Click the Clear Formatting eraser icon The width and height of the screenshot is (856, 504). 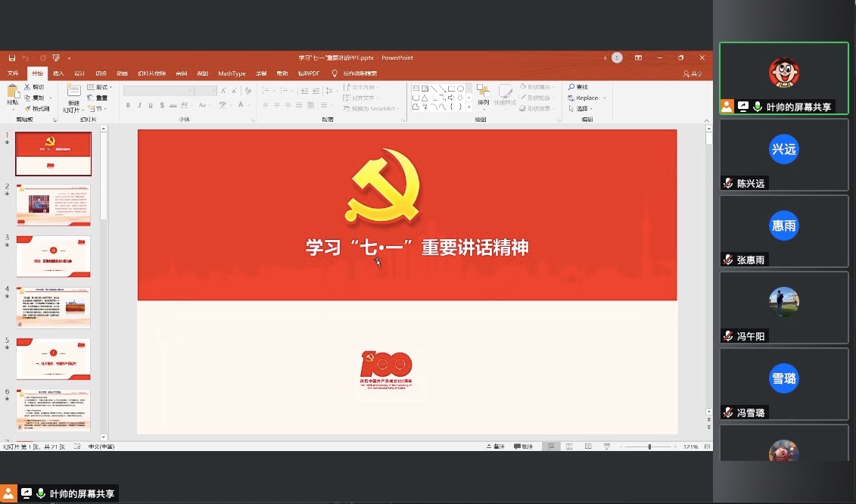pos(248,91)
